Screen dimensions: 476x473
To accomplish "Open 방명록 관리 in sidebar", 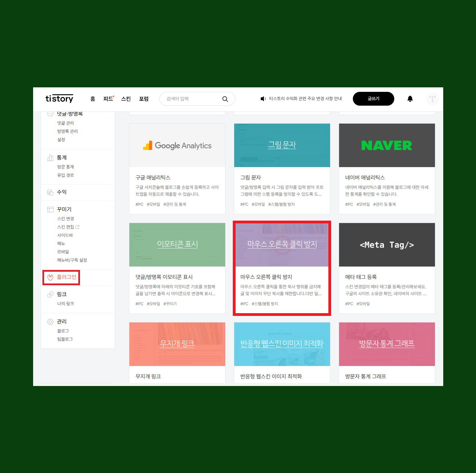I will 68,132.
